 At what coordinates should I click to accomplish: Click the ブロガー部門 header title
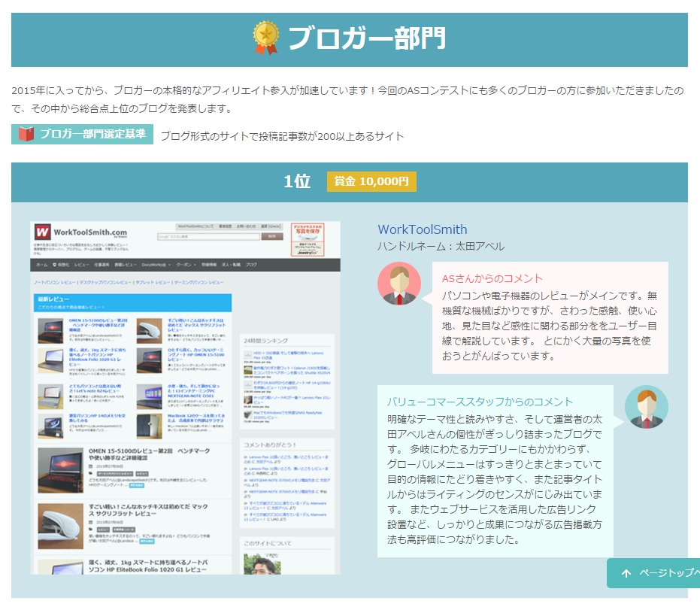366,38
